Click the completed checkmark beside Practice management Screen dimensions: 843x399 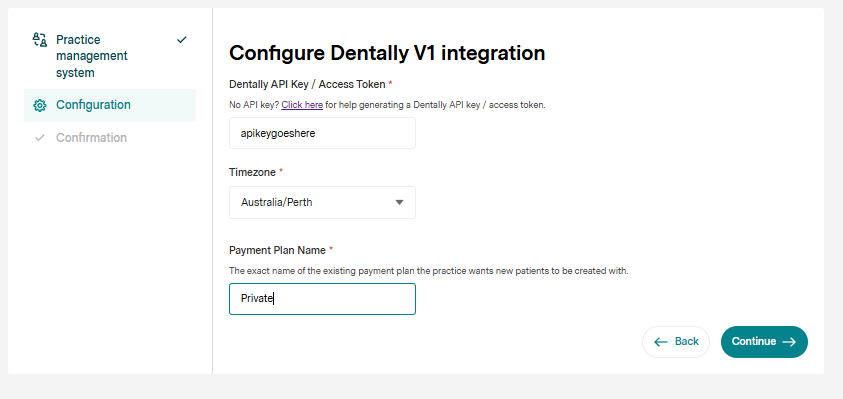(182, 39)
